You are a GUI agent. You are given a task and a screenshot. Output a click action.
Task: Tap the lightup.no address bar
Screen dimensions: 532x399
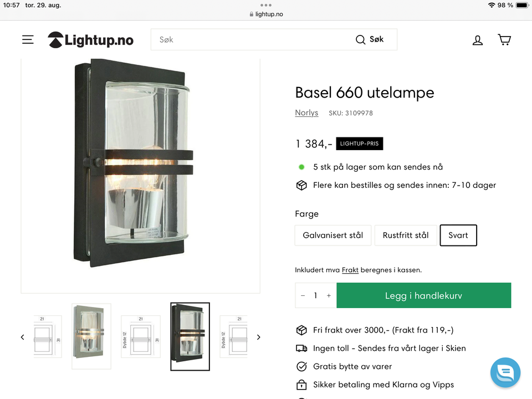[266, 14]
